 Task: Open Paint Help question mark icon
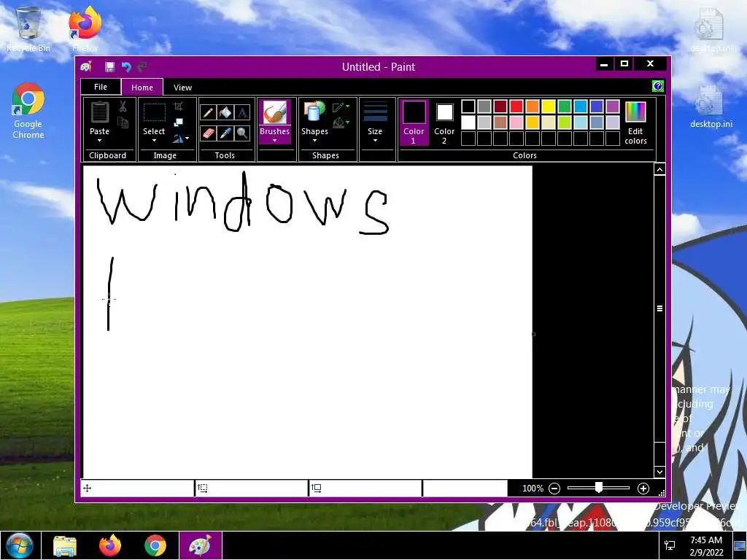(x=658, y=86)
